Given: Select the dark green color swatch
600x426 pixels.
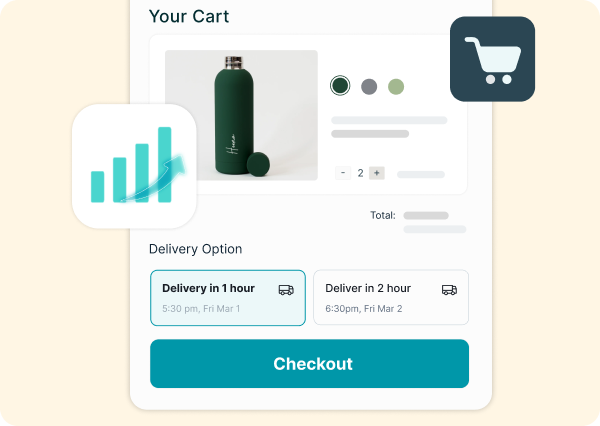Looking at the screenshot, I should pyautogui.click(x=340, y=85).
